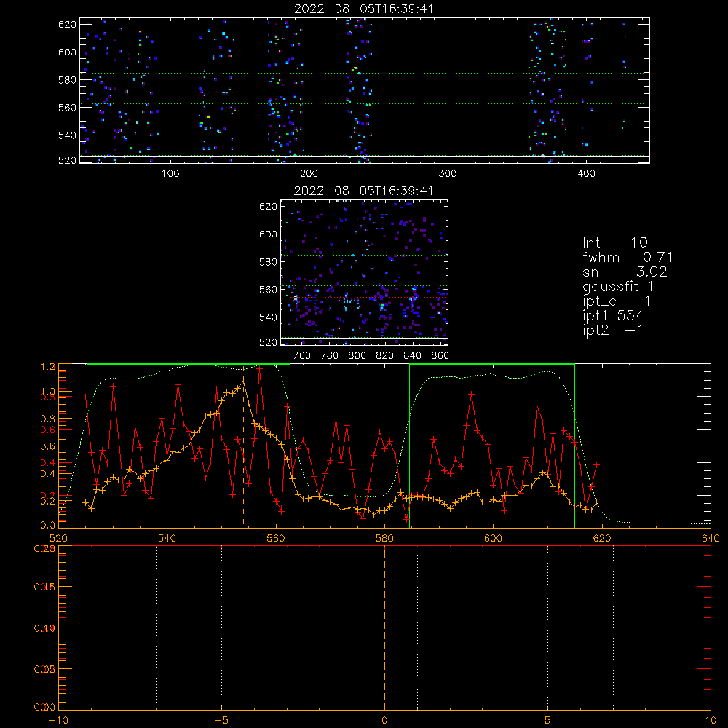Click x-axis label 600 on the profile plot

[x=493, y=538]
